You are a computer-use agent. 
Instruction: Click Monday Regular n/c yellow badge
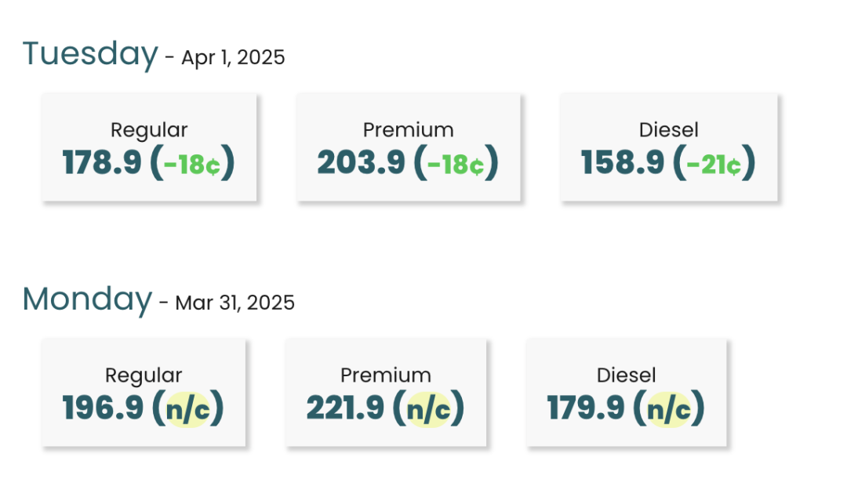click(187, 410)
